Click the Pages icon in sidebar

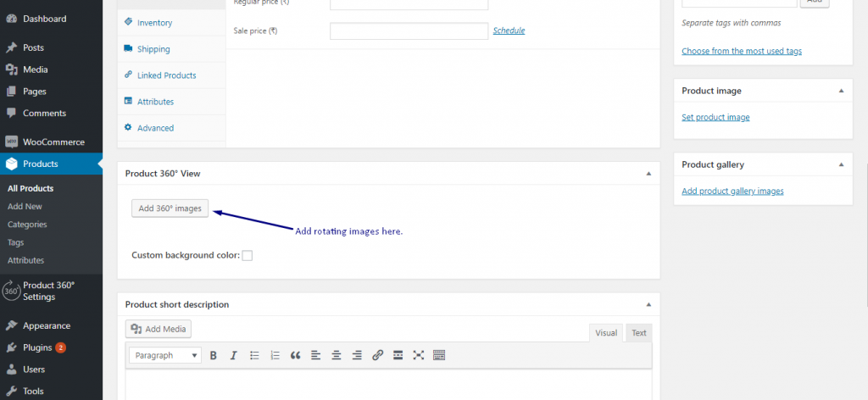coord(11,92)
